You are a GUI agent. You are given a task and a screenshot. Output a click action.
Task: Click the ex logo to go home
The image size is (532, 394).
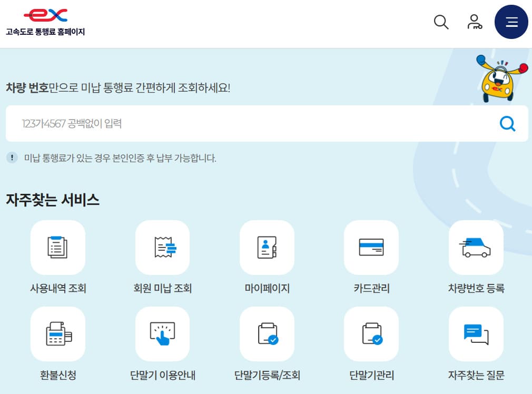click(46, 15)
